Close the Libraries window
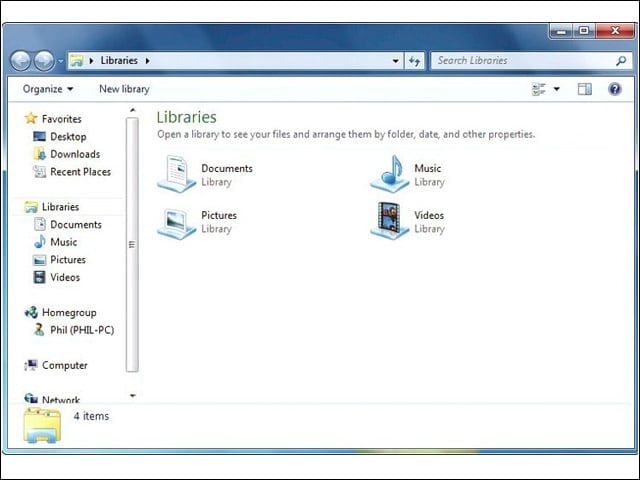Viewport: 640px width, 480px height. 615,31
